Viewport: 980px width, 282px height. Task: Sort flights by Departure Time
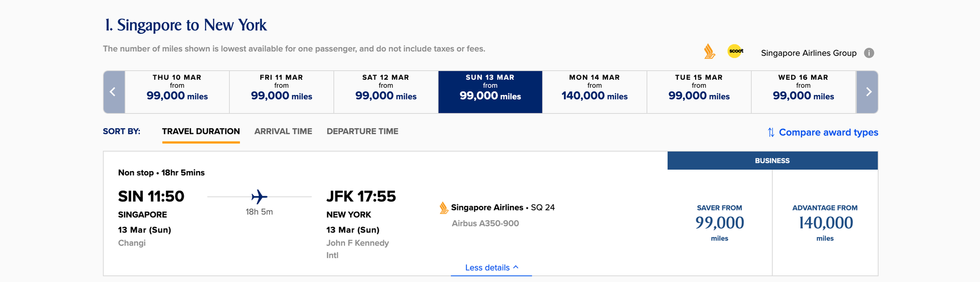tap(362, 131)
